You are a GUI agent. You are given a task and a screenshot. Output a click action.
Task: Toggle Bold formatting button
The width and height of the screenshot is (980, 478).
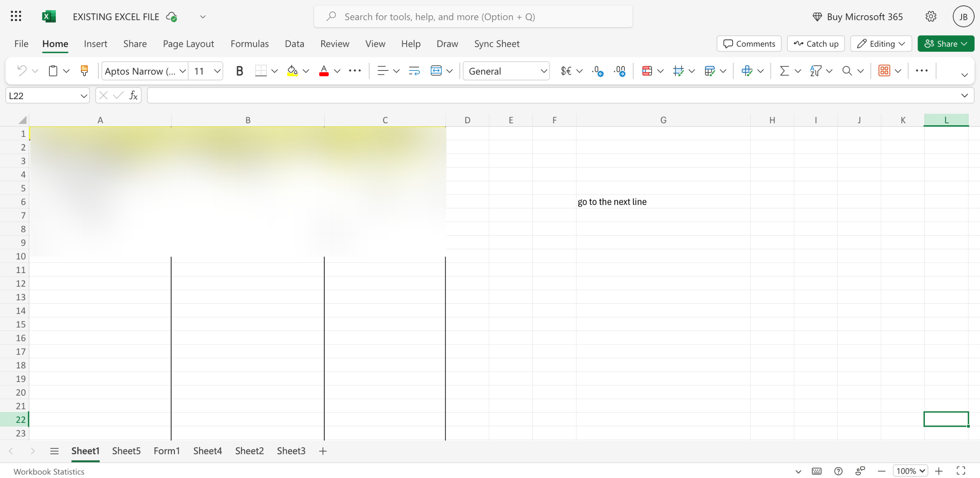tap(239, 71)
